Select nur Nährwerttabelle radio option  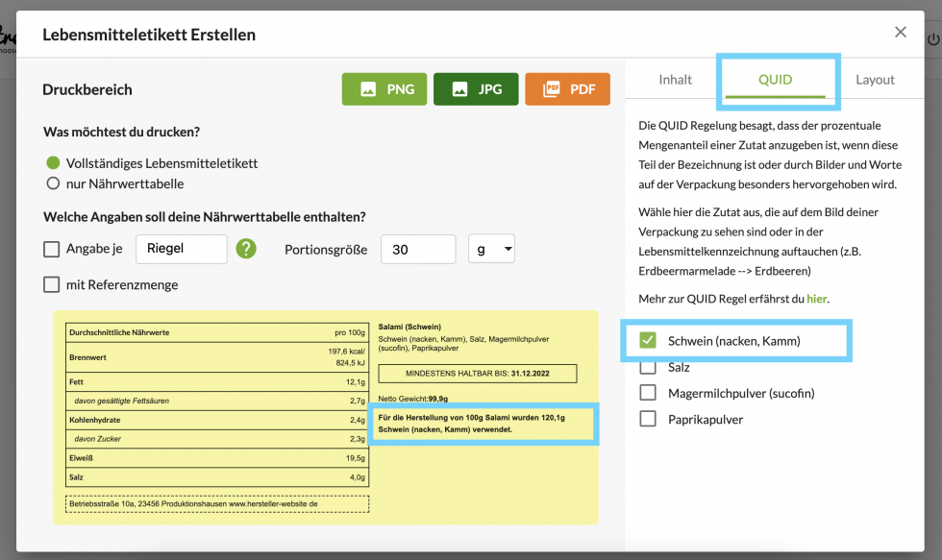[54, 183]
